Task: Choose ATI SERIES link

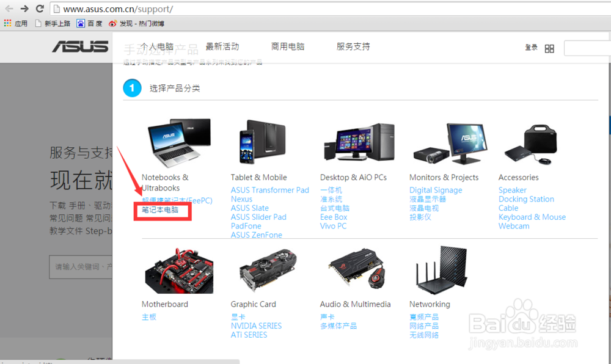Action: [x=249, y=335]
